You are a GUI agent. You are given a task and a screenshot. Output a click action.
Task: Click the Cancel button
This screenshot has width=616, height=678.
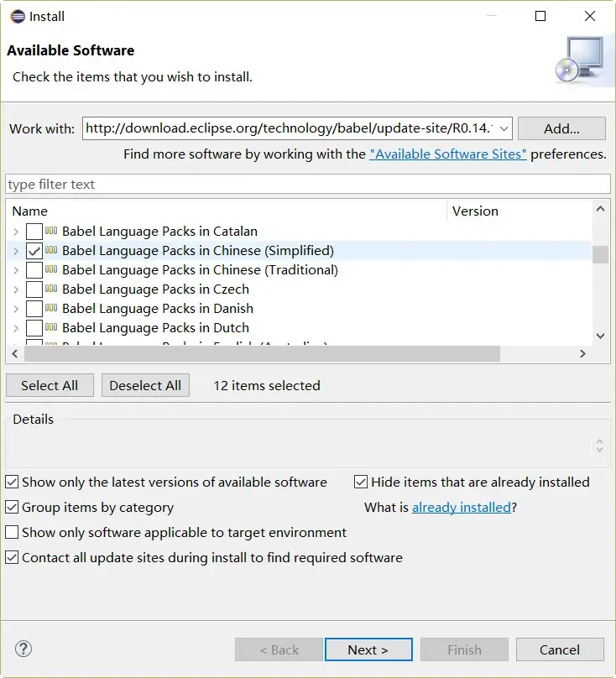coord(560,649)
